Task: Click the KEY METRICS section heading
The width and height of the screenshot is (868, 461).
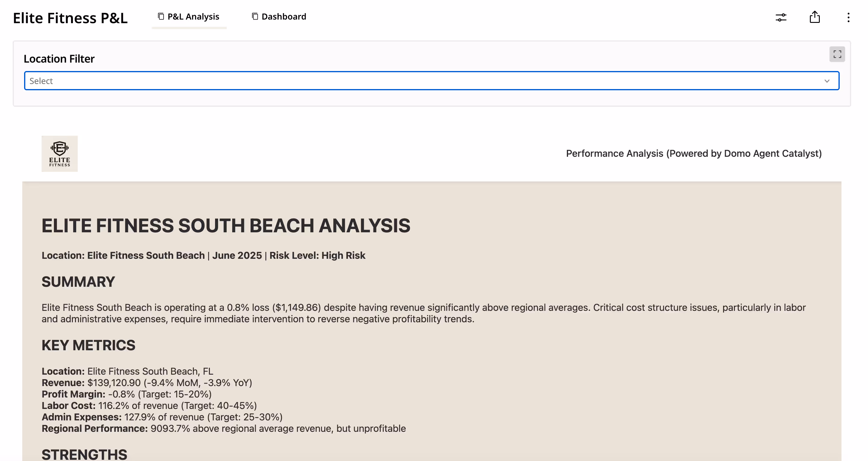Action: (88, 345)
